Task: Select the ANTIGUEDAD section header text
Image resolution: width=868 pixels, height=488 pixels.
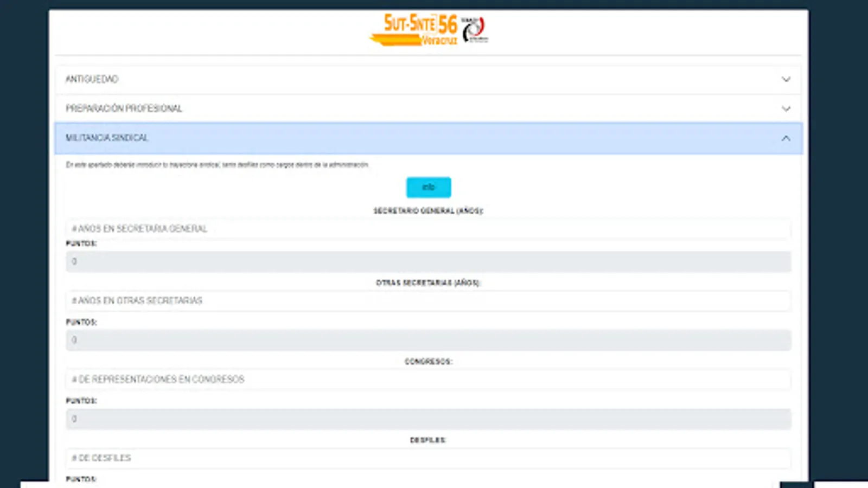Action: click(92, 79)
